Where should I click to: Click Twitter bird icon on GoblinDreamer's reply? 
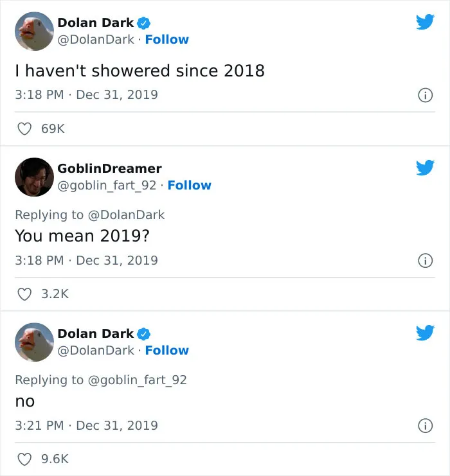coord(425,168)
